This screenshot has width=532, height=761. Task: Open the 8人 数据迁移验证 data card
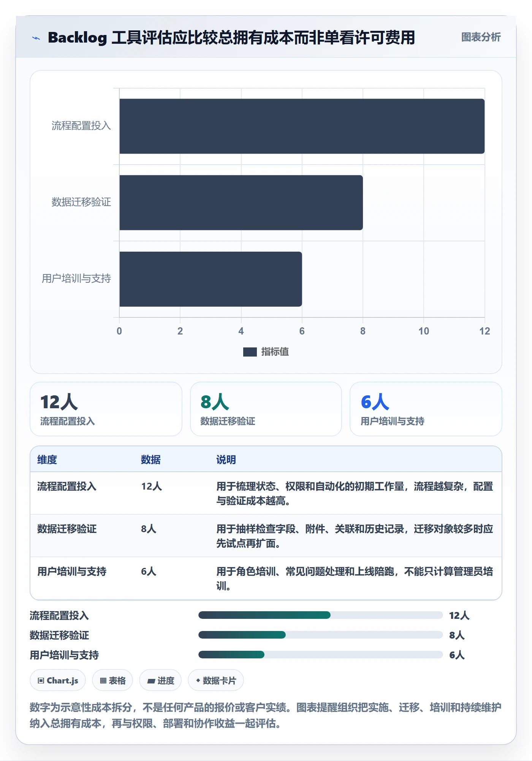pos(266,409)
